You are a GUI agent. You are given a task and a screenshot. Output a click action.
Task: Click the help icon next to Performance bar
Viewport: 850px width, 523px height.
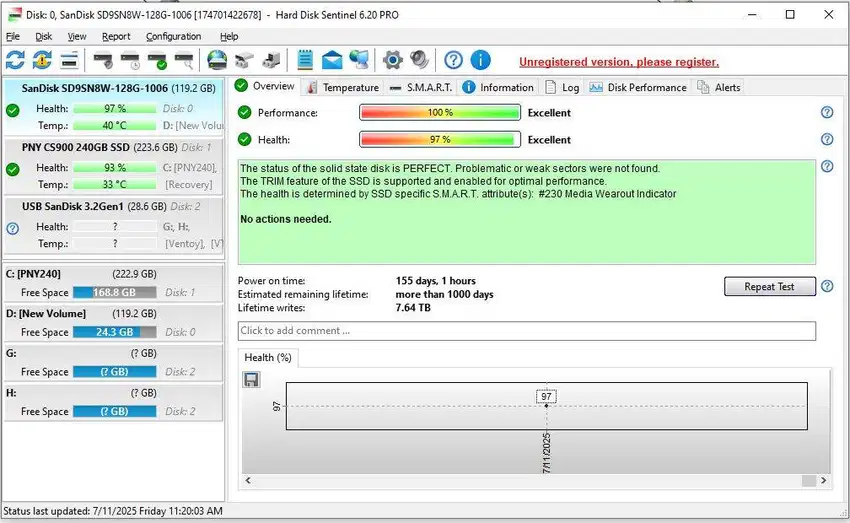coord(827,112)
